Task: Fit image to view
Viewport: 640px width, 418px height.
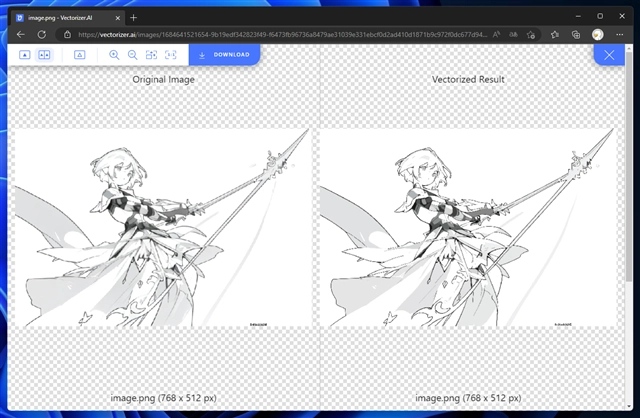Action: click(151, 55)
